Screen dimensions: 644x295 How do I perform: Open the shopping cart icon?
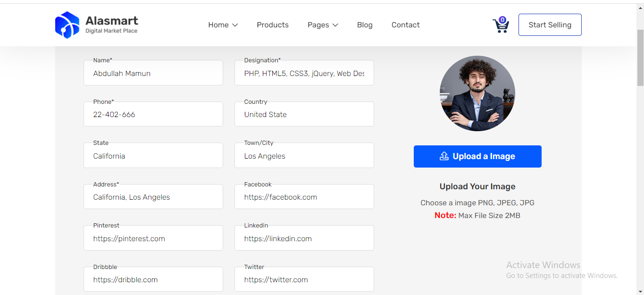coord(500,25)
